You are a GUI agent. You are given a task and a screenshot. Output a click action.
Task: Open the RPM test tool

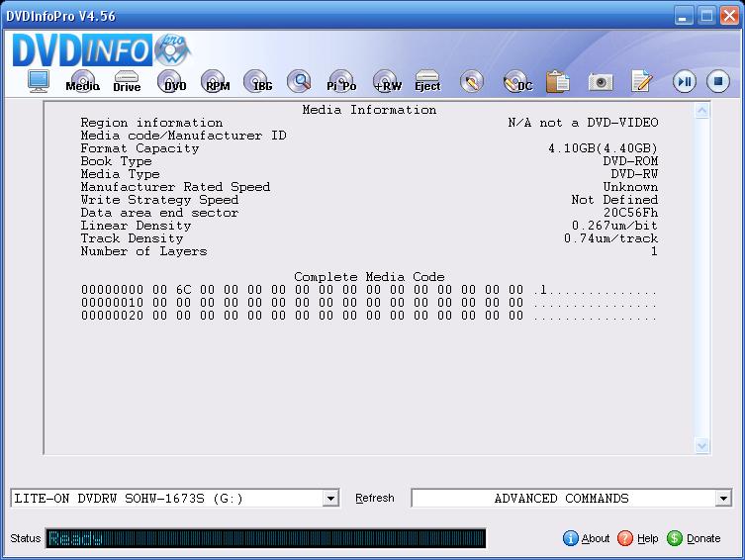tap(216, 81)
